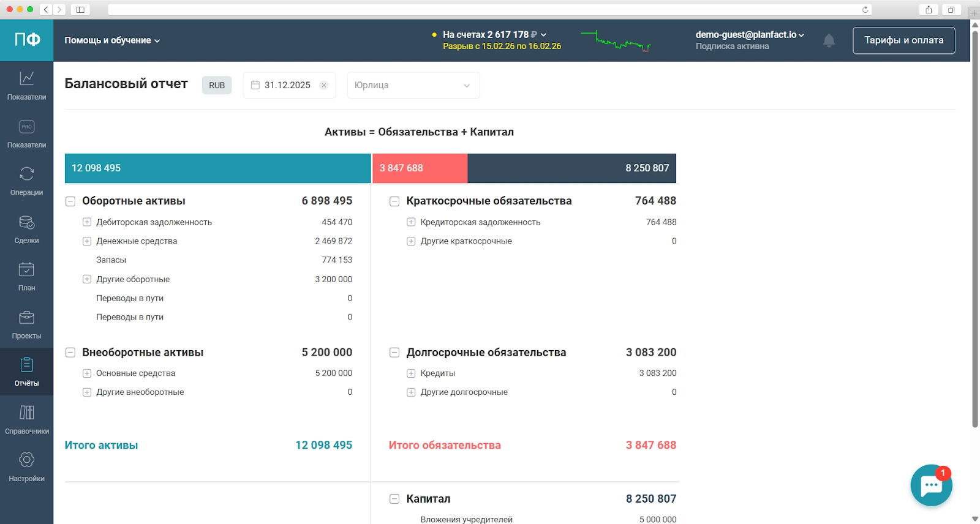Click the Итого активы total 12 098 495
Image resolution: width=980 pixels, height=524 pixels.
click(x=323, y=446)
